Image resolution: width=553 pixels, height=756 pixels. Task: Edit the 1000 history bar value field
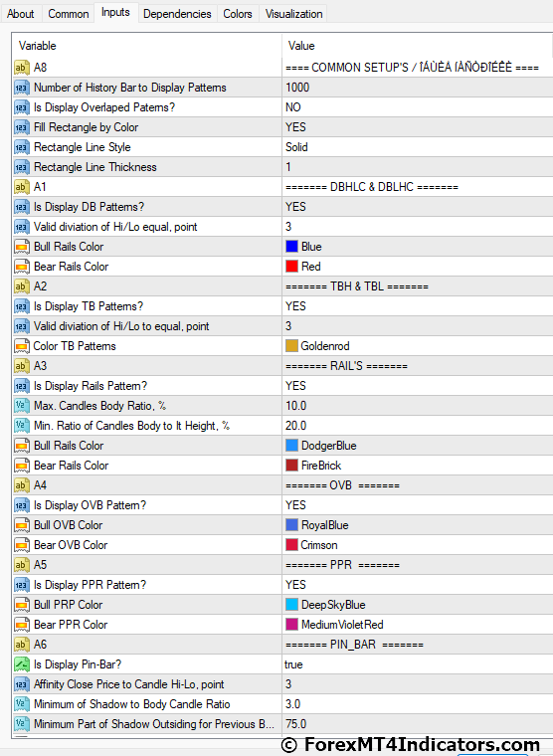click(418, 88)
